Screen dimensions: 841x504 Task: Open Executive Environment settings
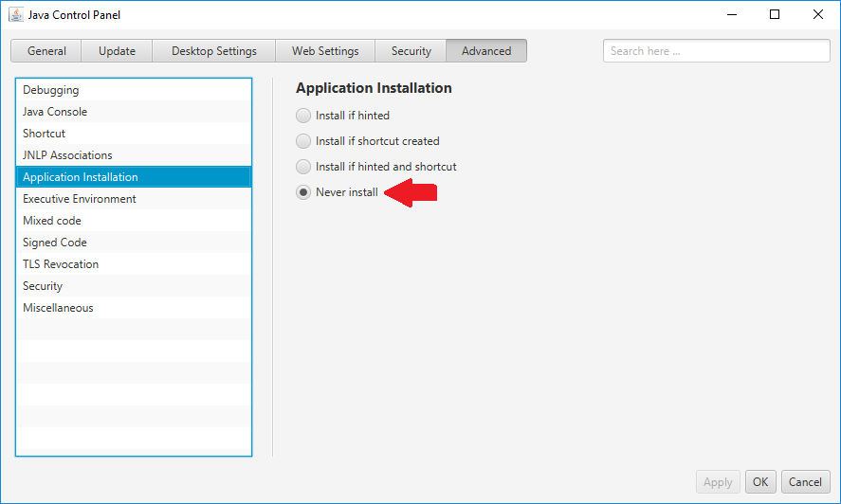(134, 199)
